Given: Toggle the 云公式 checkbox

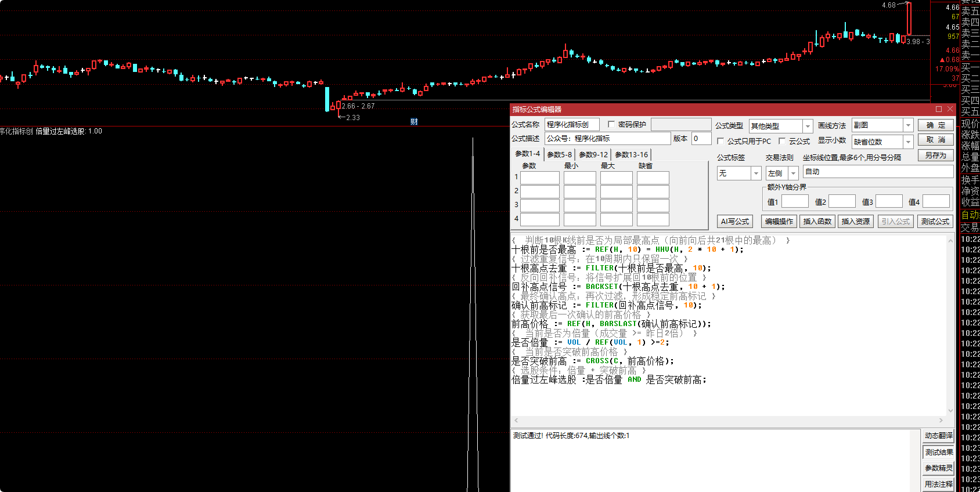Looking at the screenshot, I should point(782,141).
